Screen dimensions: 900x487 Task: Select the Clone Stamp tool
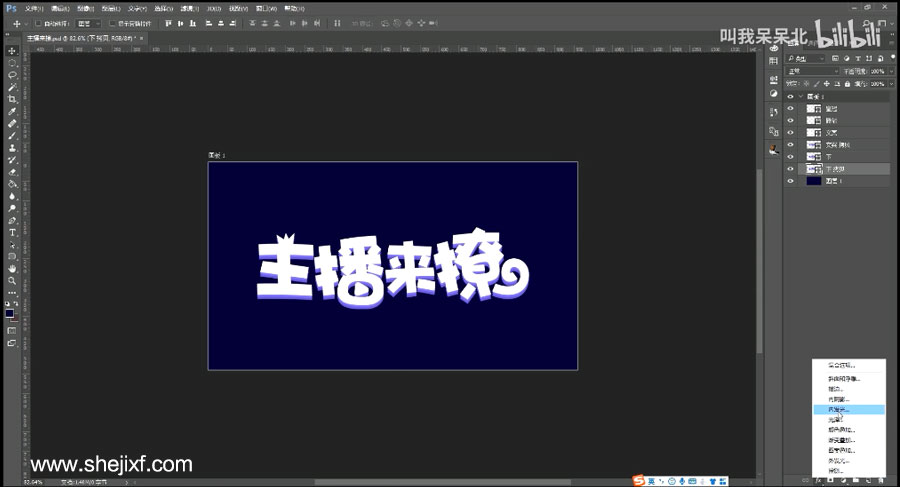pyautogui.click(x=12, y=148)
